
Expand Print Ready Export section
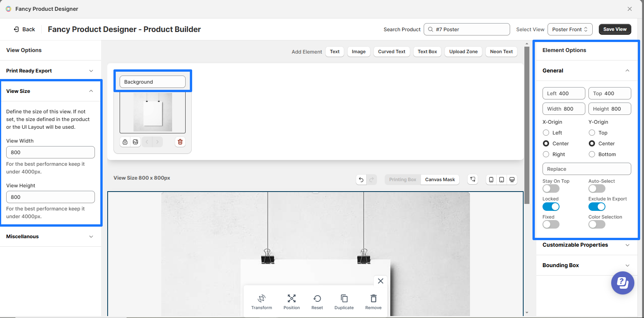tap(51, 71)
